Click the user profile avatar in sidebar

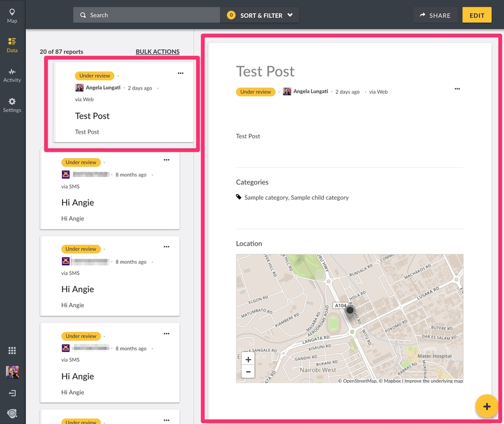tap(12, 372)
